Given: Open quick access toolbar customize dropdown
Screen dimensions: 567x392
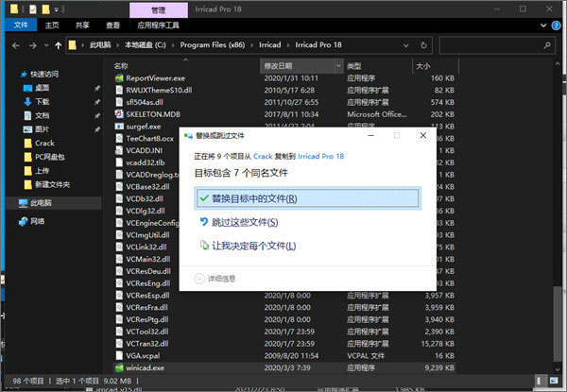Looking at the screenshot, I should [57, 9].
